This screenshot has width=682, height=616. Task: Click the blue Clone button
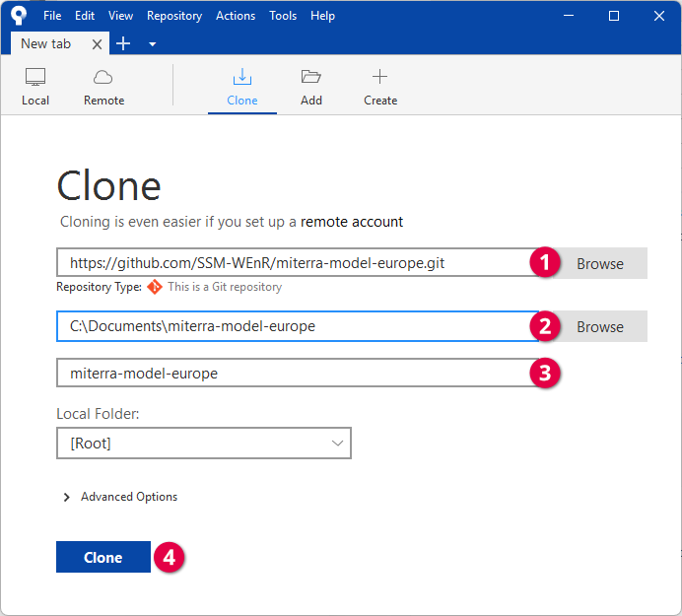pos(103,557)
